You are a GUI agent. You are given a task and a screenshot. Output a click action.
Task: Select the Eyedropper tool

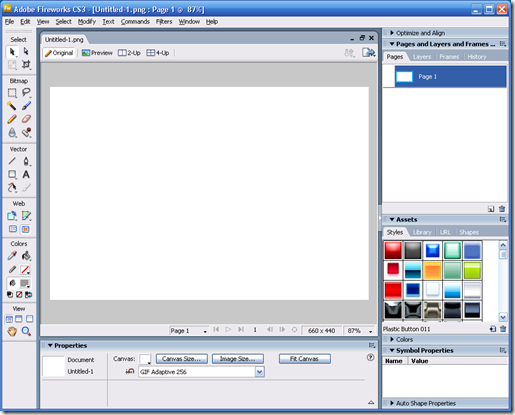tap(12, 256)
